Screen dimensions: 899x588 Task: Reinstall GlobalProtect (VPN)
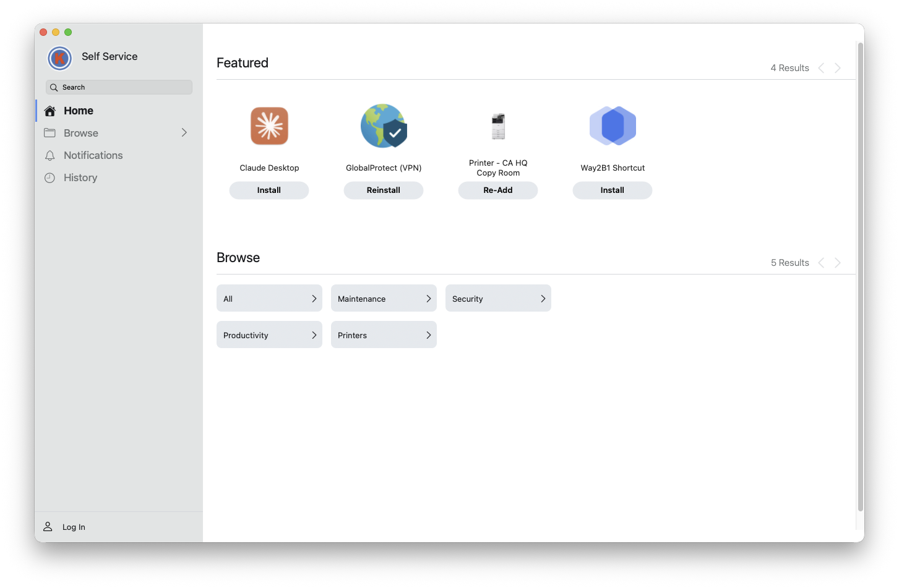[384, 190]
